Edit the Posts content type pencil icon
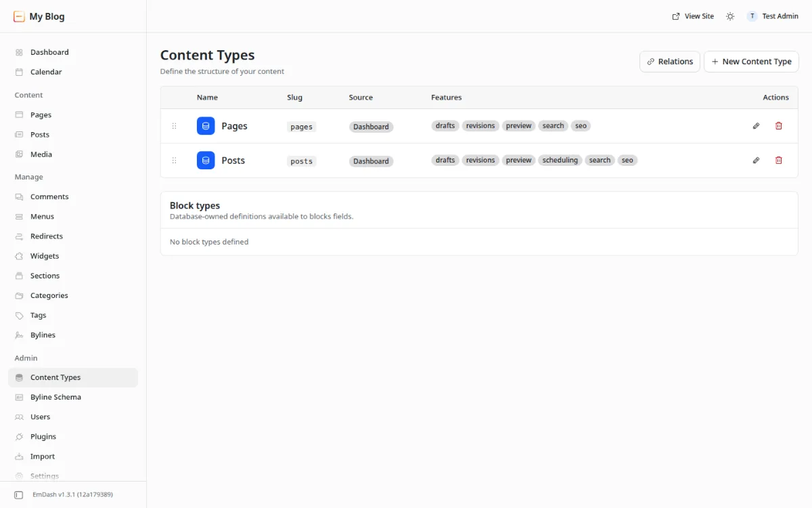812x508 pixels. (757, 161)
